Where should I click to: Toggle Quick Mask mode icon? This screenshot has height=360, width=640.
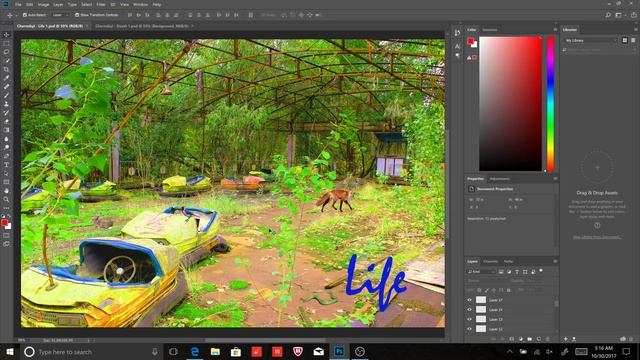(x=6, y=236)
